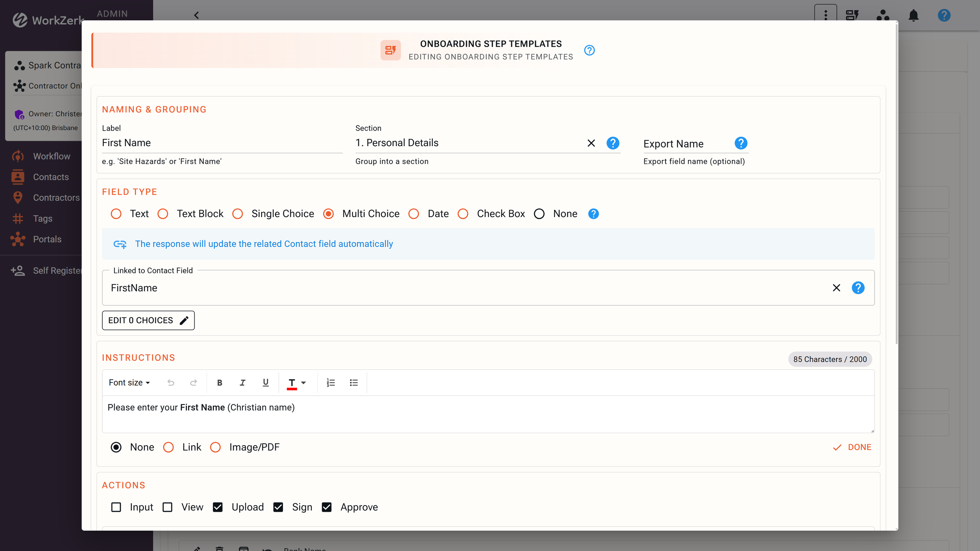Open the Font size dropdown
980x551 pixels.
[x=129, y=382]
